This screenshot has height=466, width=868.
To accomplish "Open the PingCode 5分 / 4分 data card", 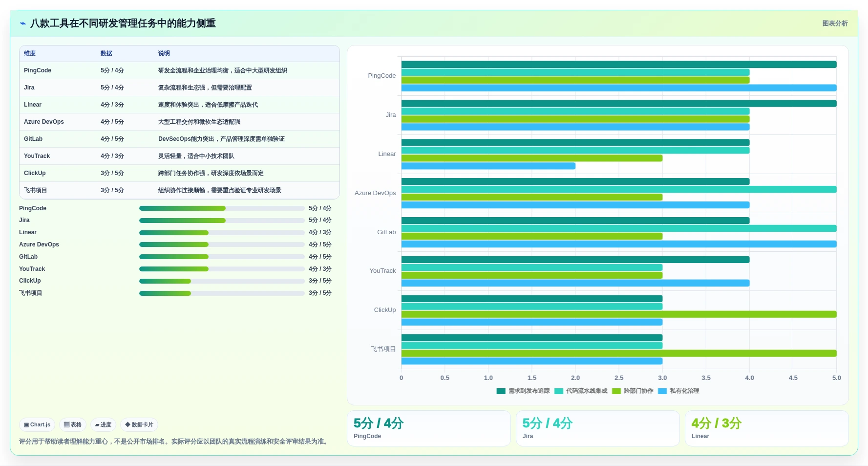I will pos(429,428).
